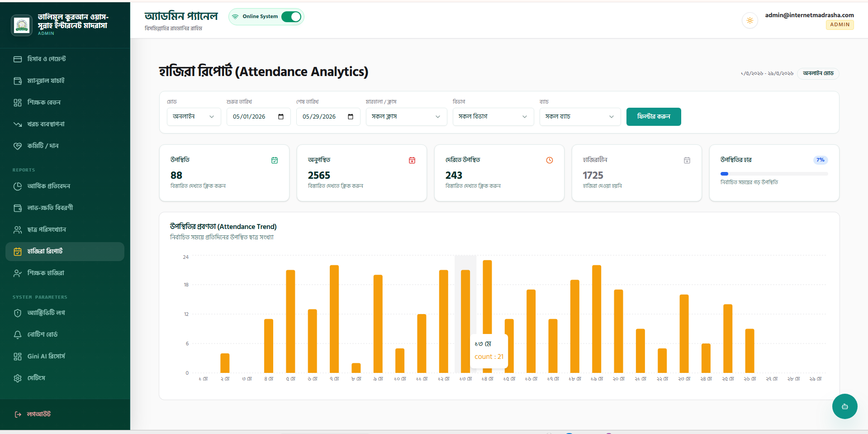Expand the সকল বিভাগ dropdown
The height and width of the screenshot is (434, 868).
(493, 117)
